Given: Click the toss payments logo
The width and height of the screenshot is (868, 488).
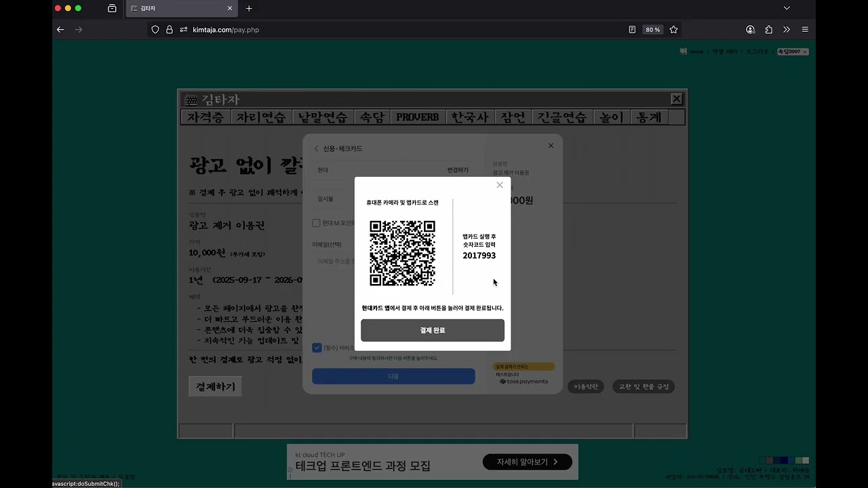Looking at the screenshot, I should [524, 381].
